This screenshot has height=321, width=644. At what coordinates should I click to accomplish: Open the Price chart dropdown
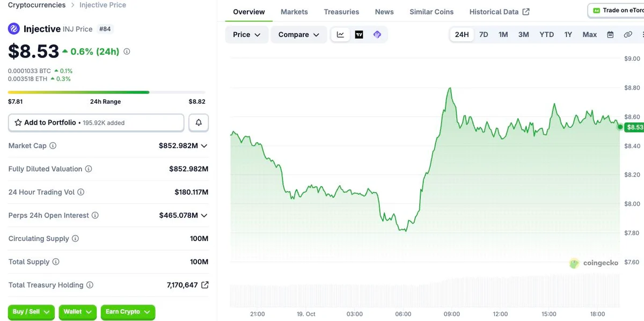(x=247, y=34)
